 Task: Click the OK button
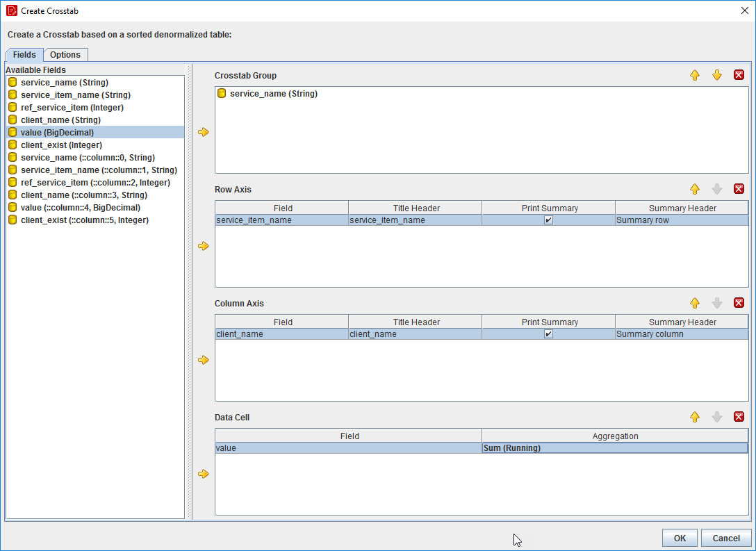click(x=680, y=538)
